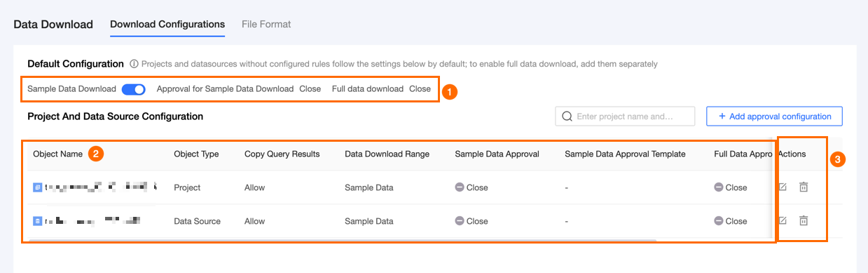
Task: Switch to the Download Configurations tab
Action: coord(167,24)
